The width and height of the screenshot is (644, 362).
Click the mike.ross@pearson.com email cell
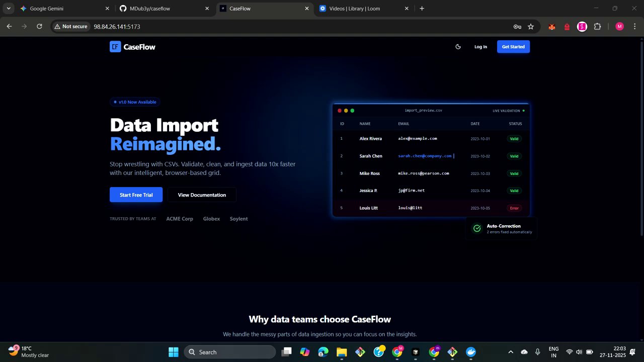coord(424,173)
